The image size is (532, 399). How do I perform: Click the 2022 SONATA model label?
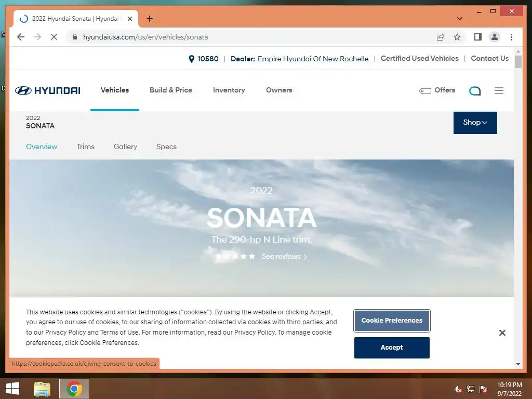pyautogui.click(x=40, y=122)
